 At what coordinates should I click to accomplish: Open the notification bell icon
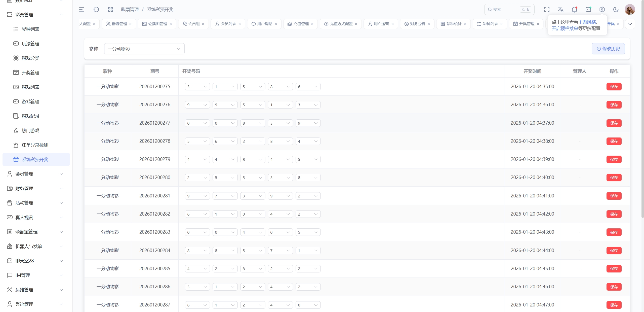pos(574,10)
